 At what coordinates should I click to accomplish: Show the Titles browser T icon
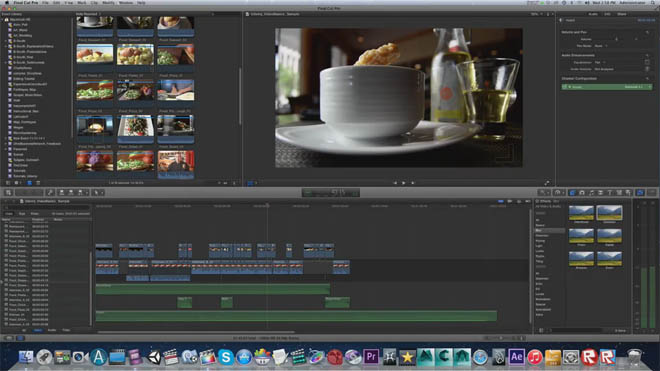(609, 192)
